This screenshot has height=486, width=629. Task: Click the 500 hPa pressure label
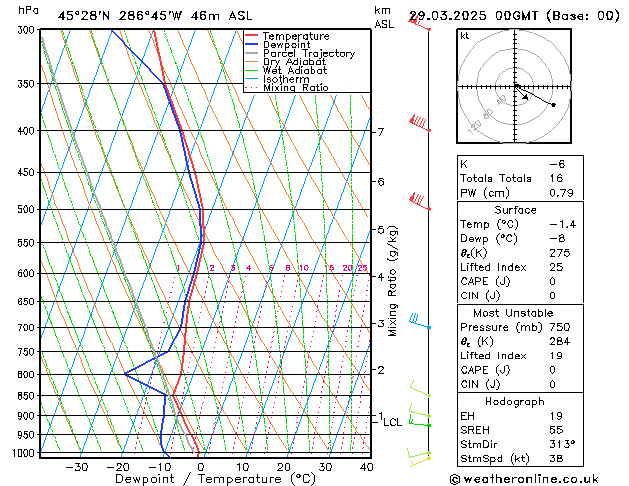28,209
